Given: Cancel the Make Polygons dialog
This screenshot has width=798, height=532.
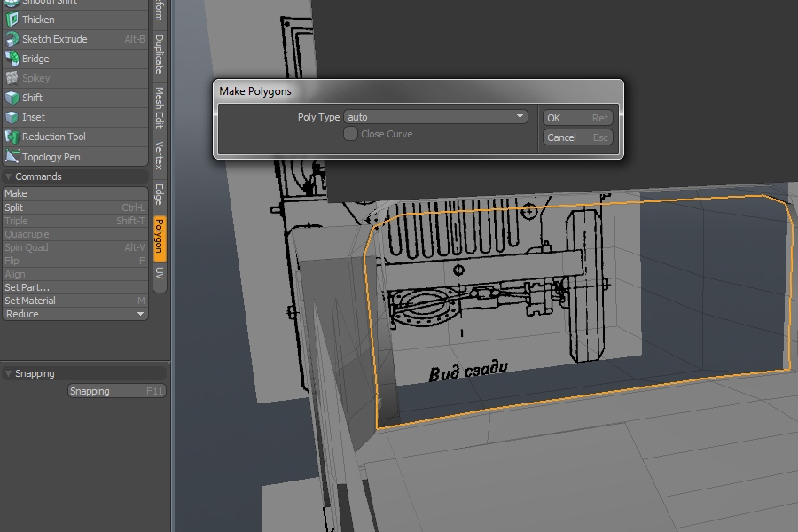Looking at the screenshot, I should click(577, 137).
